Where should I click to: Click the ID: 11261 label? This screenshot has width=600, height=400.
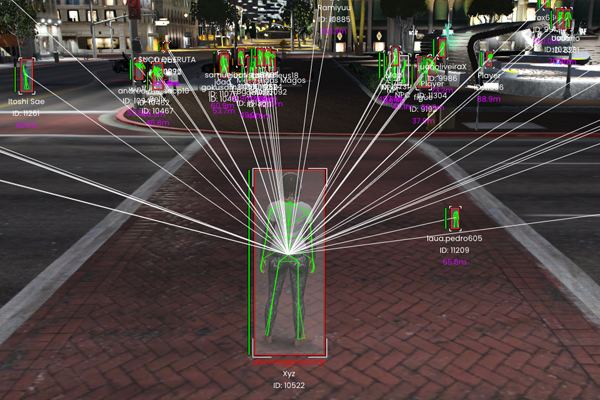click(25, 113)
